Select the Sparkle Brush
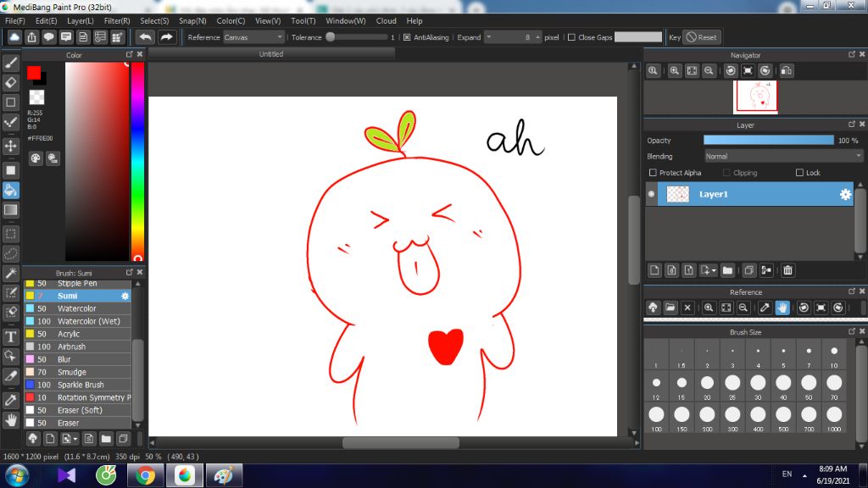This screenshot has width=868, height=488. pos(78,385)
